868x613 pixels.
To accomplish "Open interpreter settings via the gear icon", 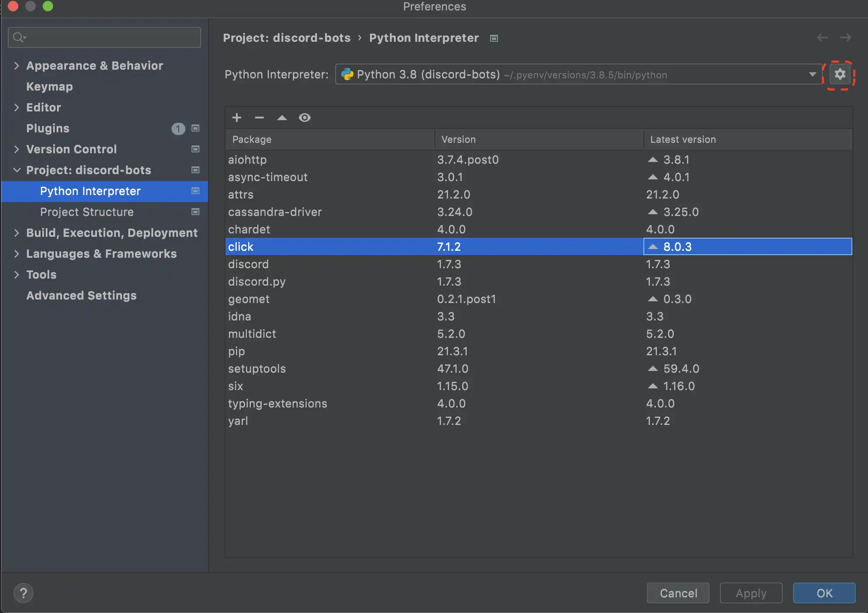I will [840, 74].
